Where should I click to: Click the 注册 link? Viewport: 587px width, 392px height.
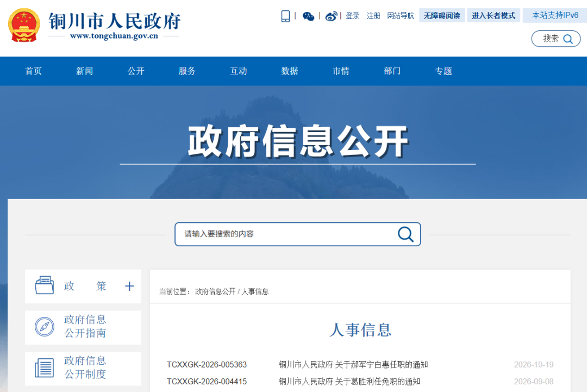click(373, 16)
